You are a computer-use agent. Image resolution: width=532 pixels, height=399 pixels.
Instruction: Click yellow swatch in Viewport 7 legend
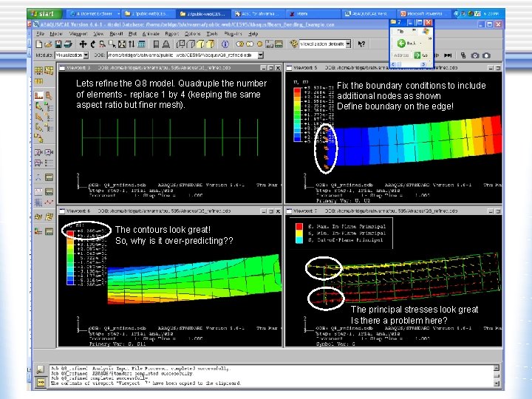(299, 233)
